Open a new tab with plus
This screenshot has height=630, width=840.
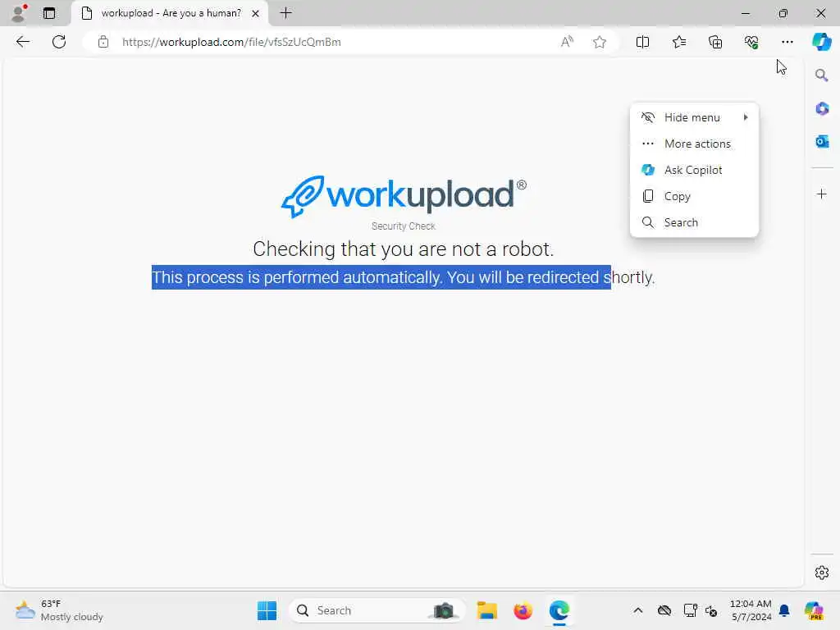(x=286, y=13)
